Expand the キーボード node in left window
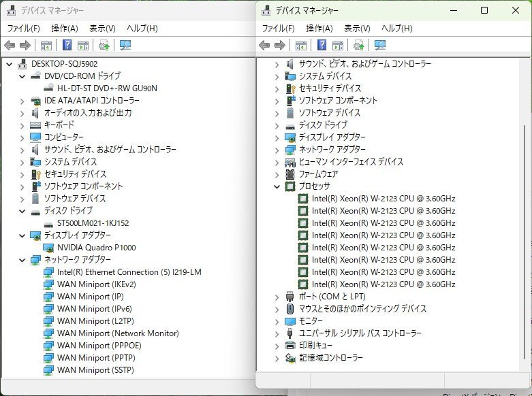Screen dimensions: 532x396 pos(22,125)
